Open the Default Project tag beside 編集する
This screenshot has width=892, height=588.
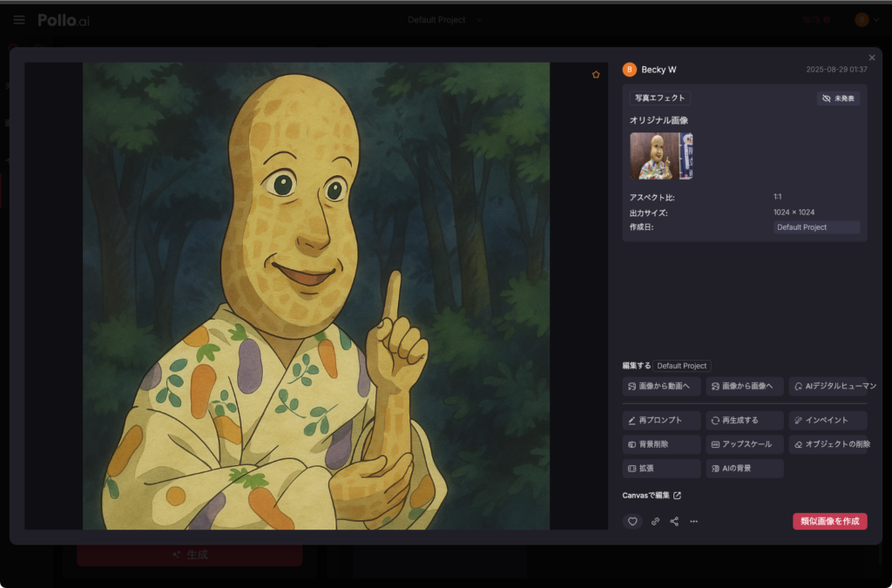pyautogui.click(x=681, y=366)
